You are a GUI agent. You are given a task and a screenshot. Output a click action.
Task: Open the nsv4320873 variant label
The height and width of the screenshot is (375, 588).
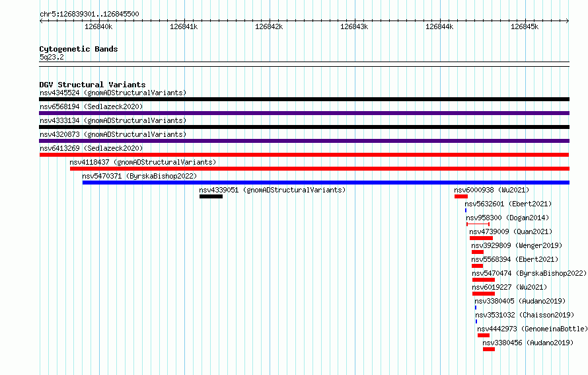click(113, 134)
